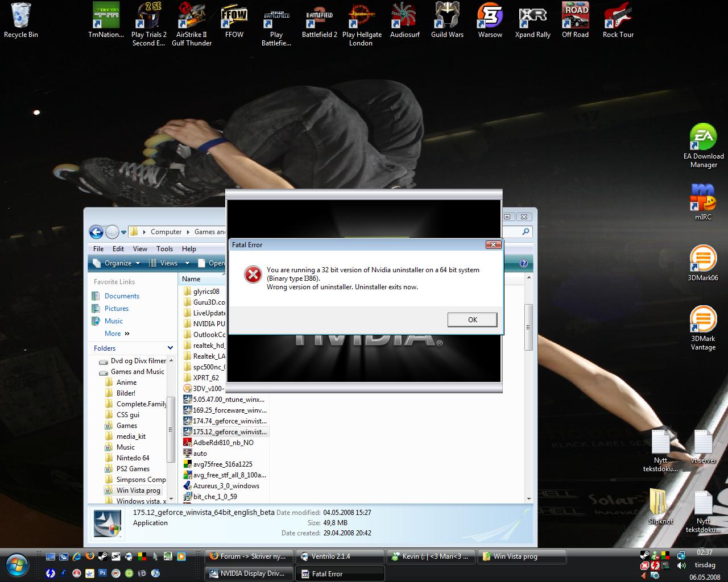Click Computer in the Explorer address breadcrumb

pos(166,232)
